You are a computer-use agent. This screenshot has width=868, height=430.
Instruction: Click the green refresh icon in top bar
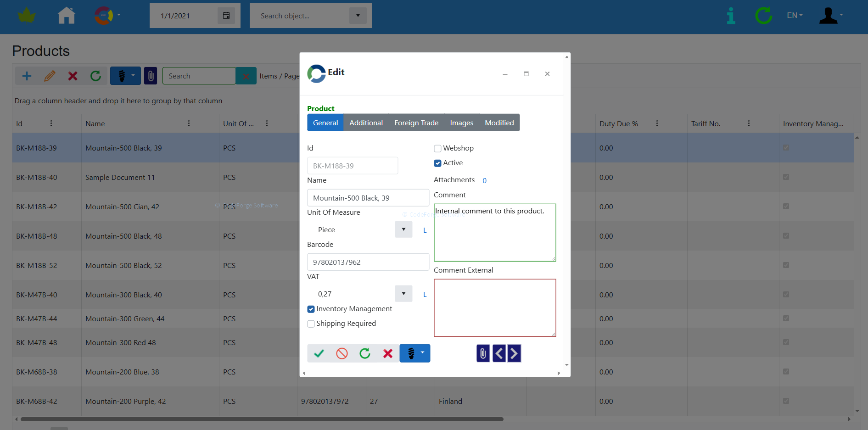[763, 16]
